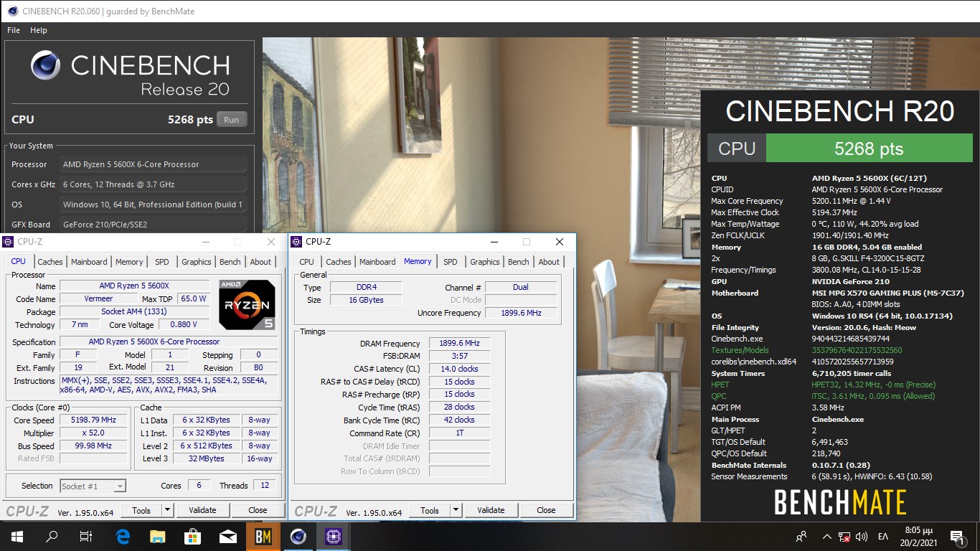Click the green 5268 pts score bar
This screenshot has height=551, width=980.
tap(869, 149)
